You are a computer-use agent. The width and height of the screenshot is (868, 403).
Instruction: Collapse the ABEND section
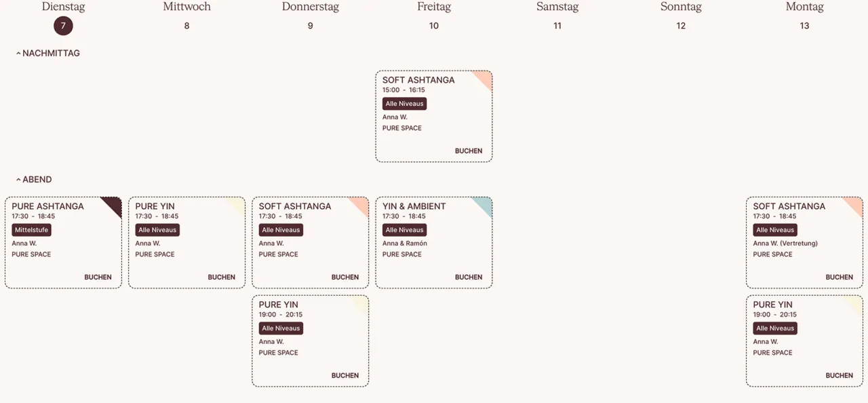click(x=34, y=179)
